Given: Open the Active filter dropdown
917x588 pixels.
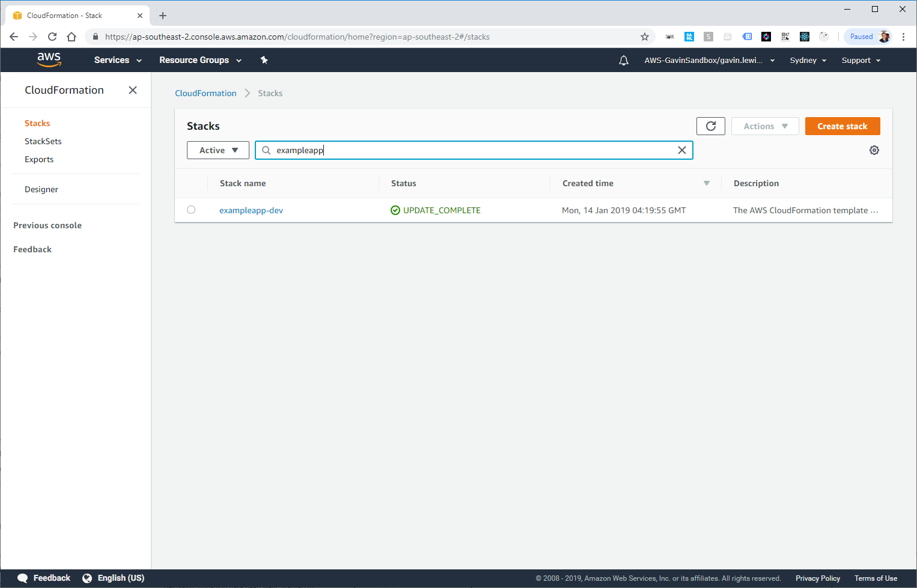Looking at the screenshot, I should pos(218,150).
